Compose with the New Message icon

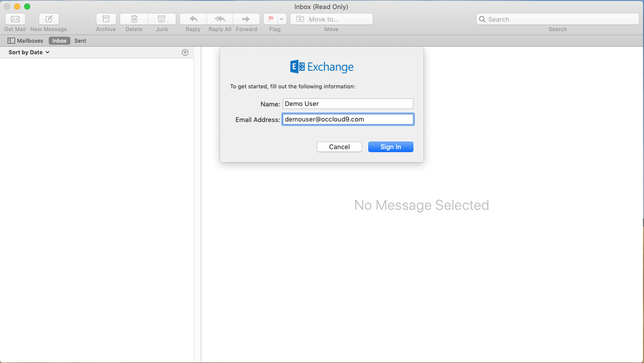click(x=49, y=19)
